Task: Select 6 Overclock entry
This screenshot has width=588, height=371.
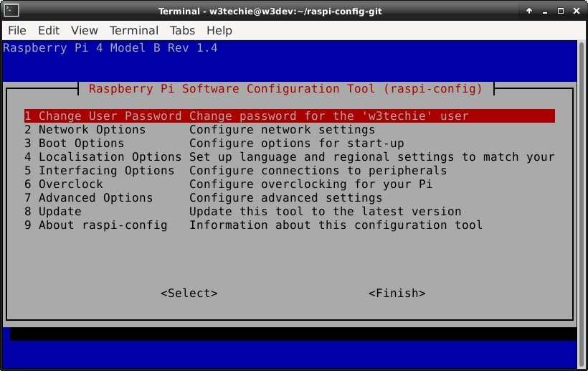Action: pyautogui.click(x=290, y=184)
